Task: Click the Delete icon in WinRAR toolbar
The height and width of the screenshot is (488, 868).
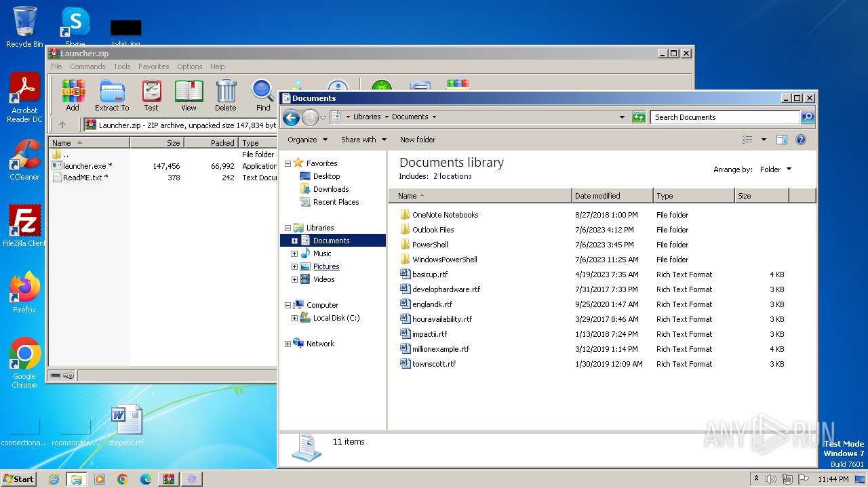Action: [226, 95]
